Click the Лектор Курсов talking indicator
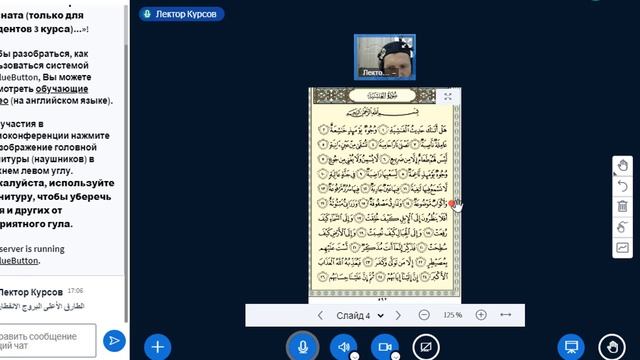Image resolution: width=640 pixels, height=360 pixels. click(181, 14)
